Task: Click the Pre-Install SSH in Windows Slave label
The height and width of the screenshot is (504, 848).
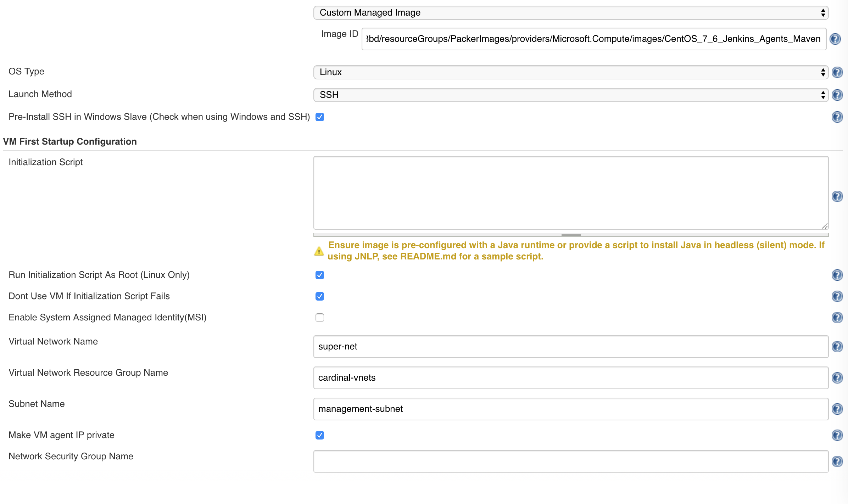Action: coord(159,117)
